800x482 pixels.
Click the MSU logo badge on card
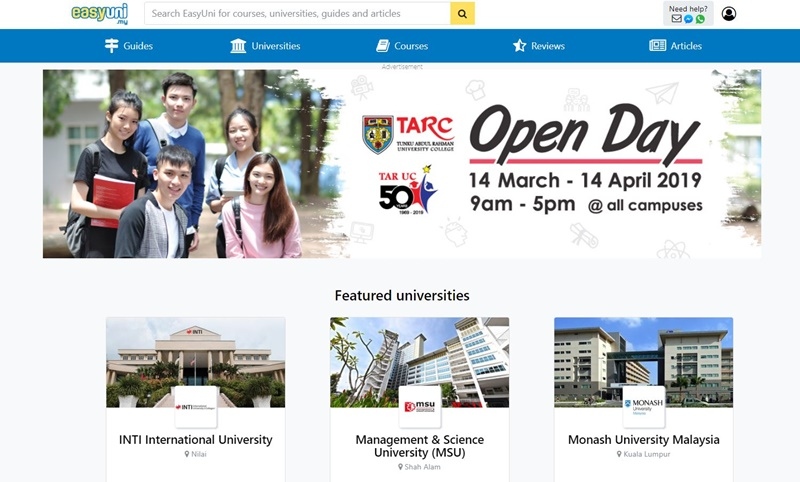[x=420, y=407]
